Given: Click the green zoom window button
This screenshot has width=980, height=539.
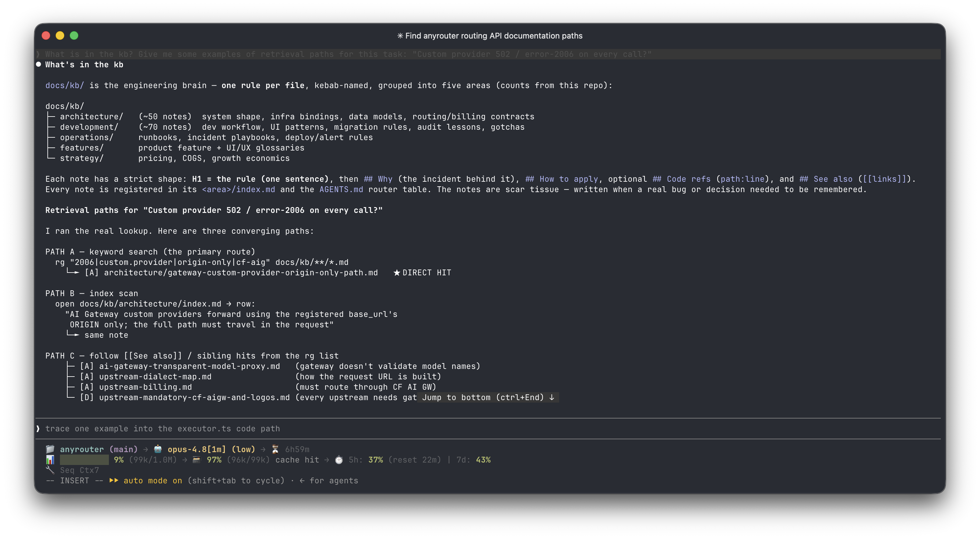Looking at the screenshot, I should tap(74, 35).
